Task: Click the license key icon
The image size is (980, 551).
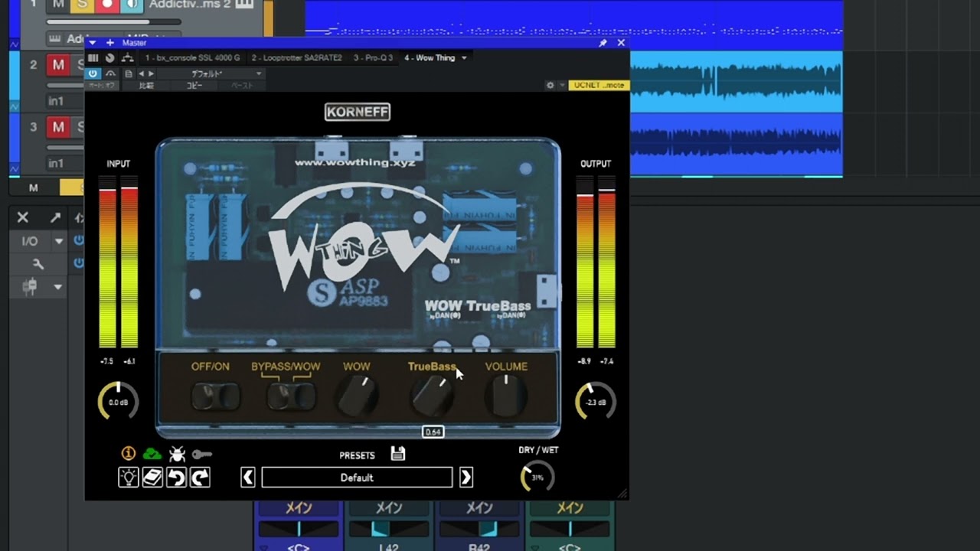Action: click(202, 455)
